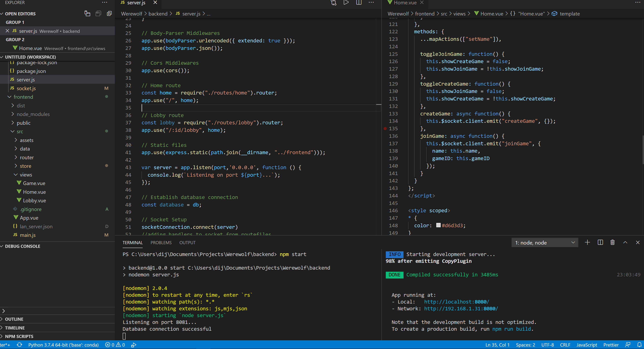Create a new terminal with plus icon
The width and height of the screenshot is (644, 349).
tap(588, 242)
